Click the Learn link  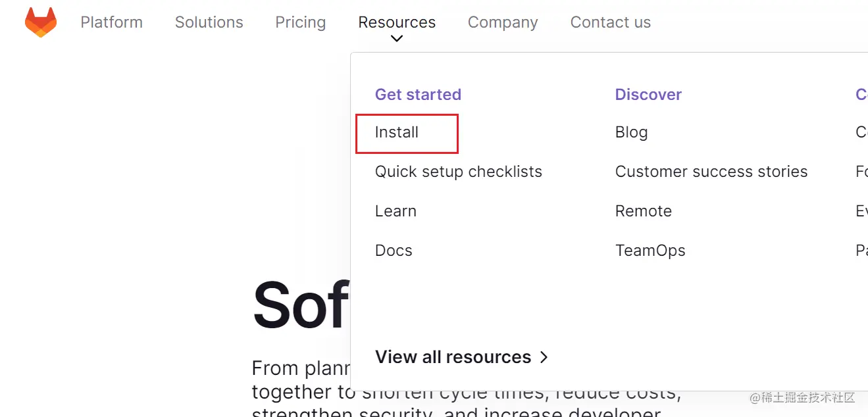[x=396, y=211]
